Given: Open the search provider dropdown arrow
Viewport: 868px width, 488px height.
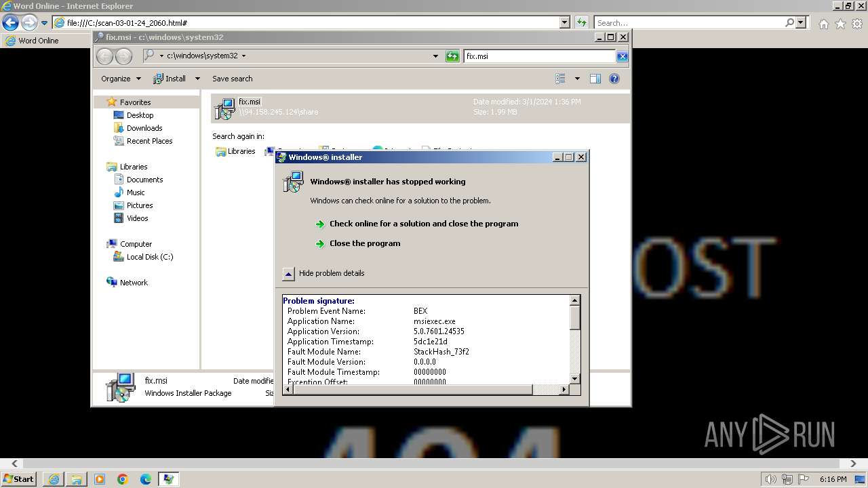Looking at the screenshot, I should pyautogui.click(x=801, y=22).
